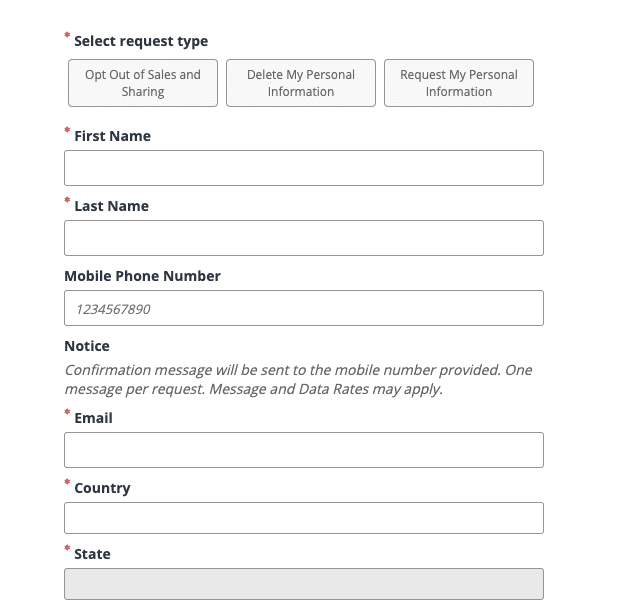Place cursor in the Email field

pos(304,450)
